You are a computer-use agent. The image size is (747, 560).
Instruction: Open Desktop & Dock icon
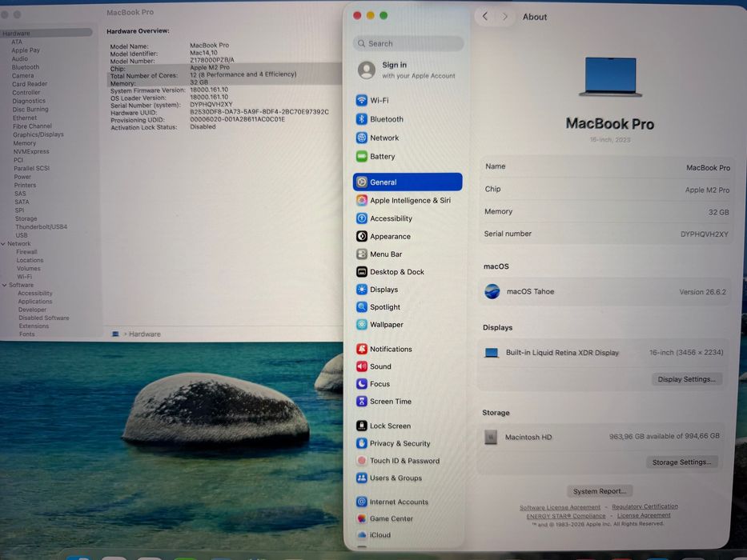[x=362, y=272]
